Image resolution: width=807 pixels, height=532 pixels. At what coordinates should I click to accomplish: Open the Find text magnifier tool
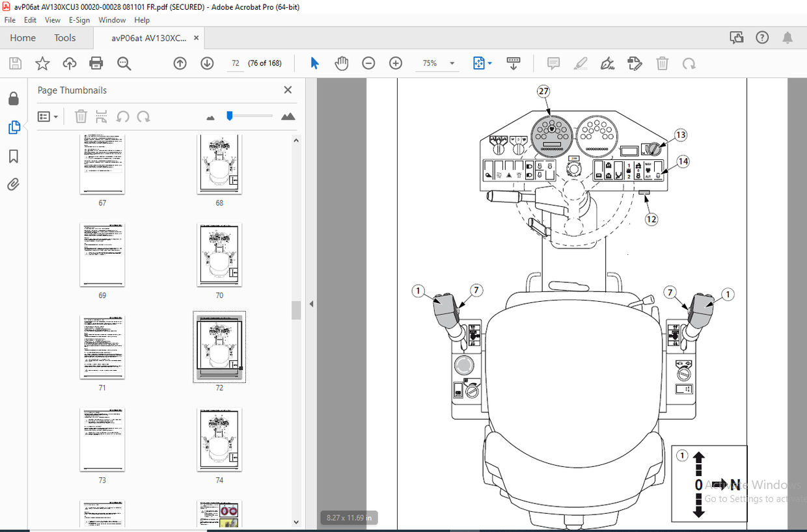pyautogui.click(x=124, y=63)
